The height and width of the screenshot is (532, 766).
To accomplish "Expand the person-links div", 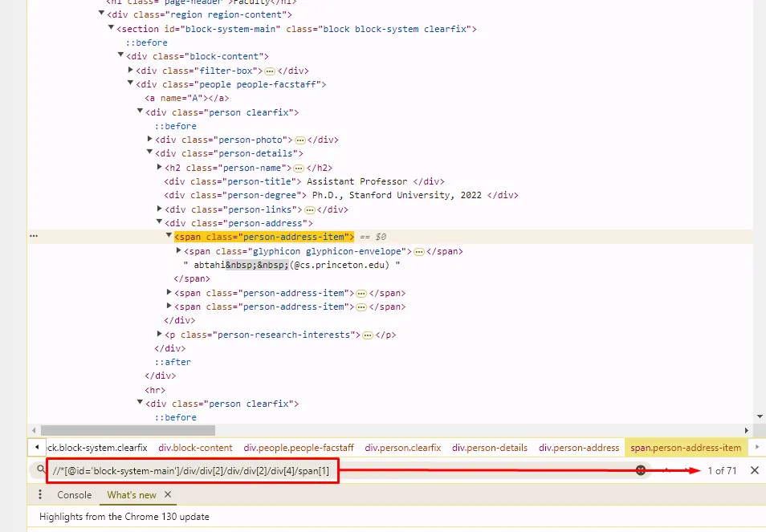I will [159, 209].
